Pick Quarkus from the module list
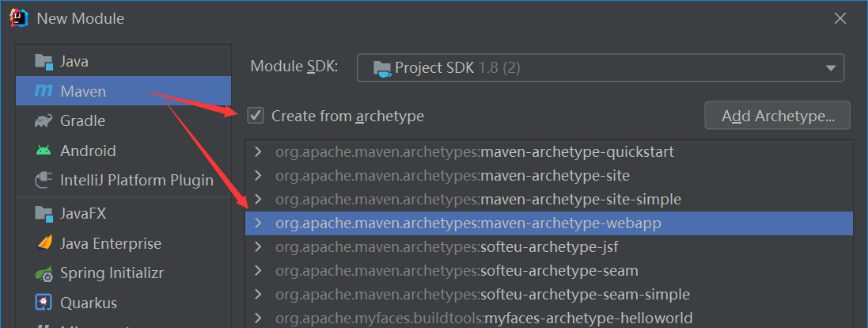Image resolution: width=868 pixels, height=328 pixels. 123,303
